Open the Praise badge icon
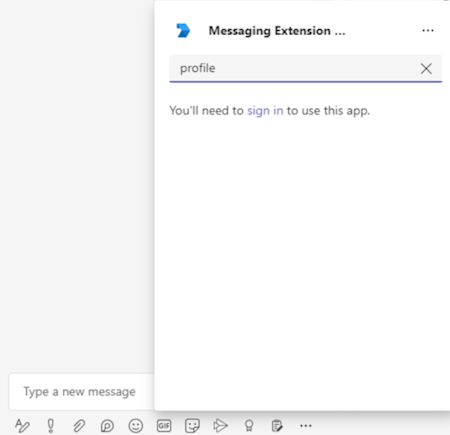Viewport: 450px width, 435px height. point(249,426)
